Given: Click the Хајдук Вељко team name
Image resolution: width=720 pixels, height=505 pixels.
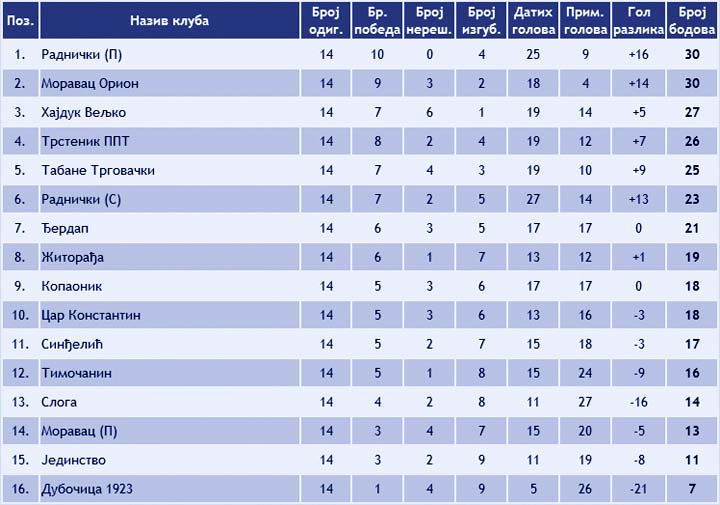Looking at the screenshot, I should pos(84,112).
